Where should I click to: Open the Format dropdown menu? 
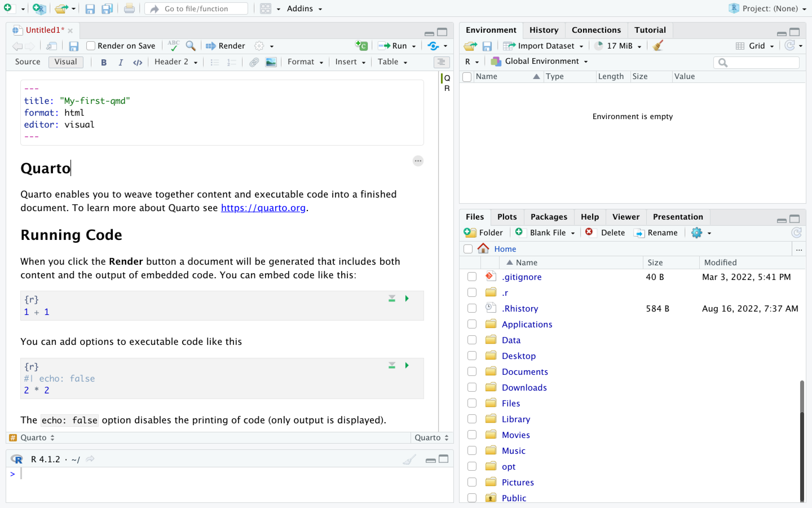click(305, 62)
